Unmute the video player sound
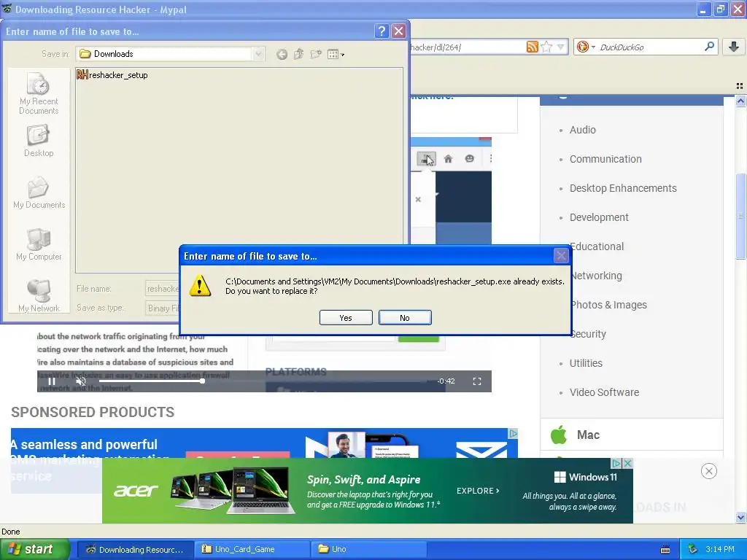 (x=81, y=381)
